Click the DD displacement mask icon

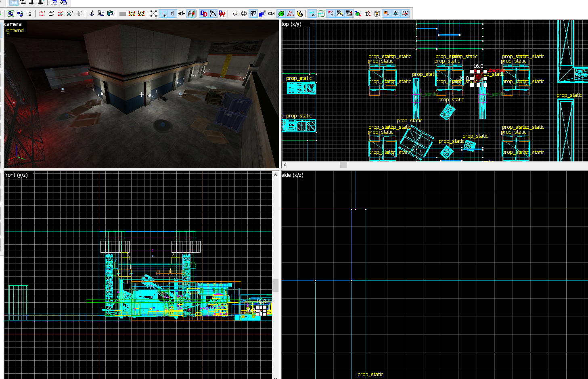click(x=203, y=13)
